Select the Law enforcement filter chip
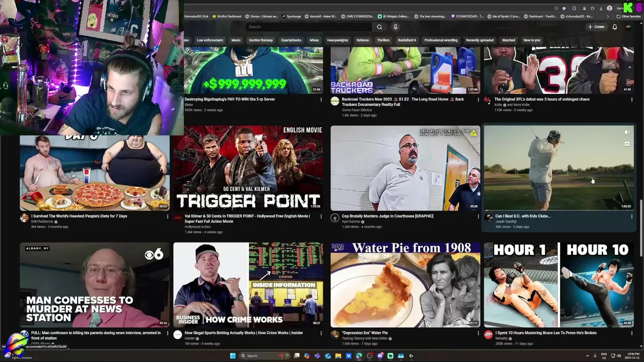Viewport: 644px width, 362px height. point(210,40)
